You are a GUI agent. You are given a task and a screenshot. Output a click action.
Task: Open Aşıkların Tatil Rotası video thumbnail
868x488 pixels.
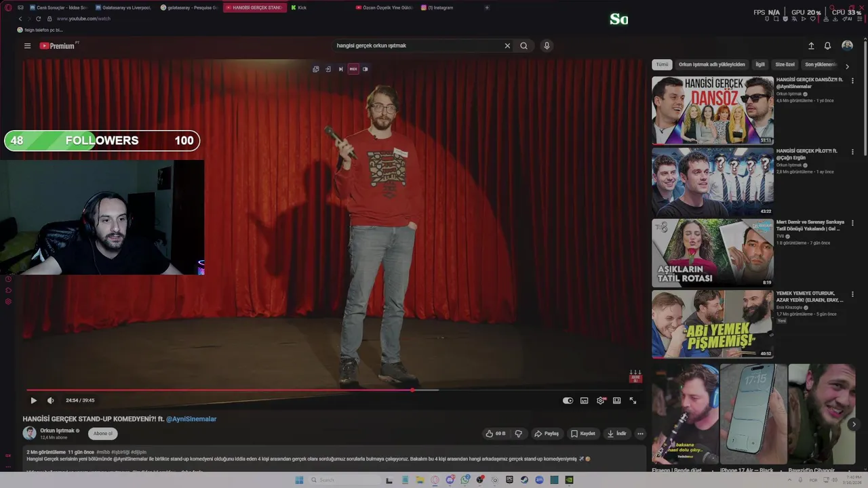pyautogui.click(x=713, y=253)
